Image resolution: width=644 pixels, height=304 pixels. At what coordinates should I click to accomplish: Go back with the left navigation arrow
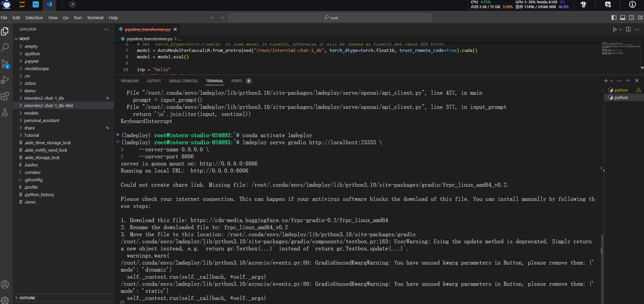pos(213,18)
